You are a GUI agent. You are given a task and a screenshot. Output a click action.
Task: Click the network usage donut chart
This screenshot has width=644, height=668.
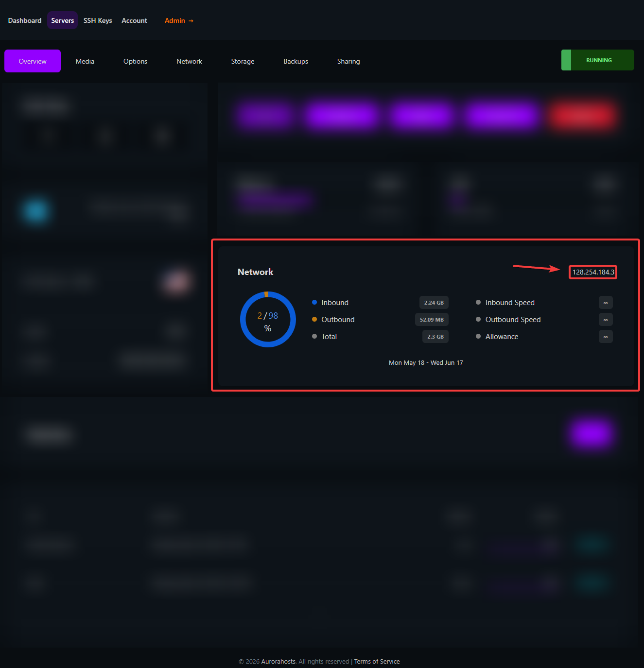pos(268,319)
